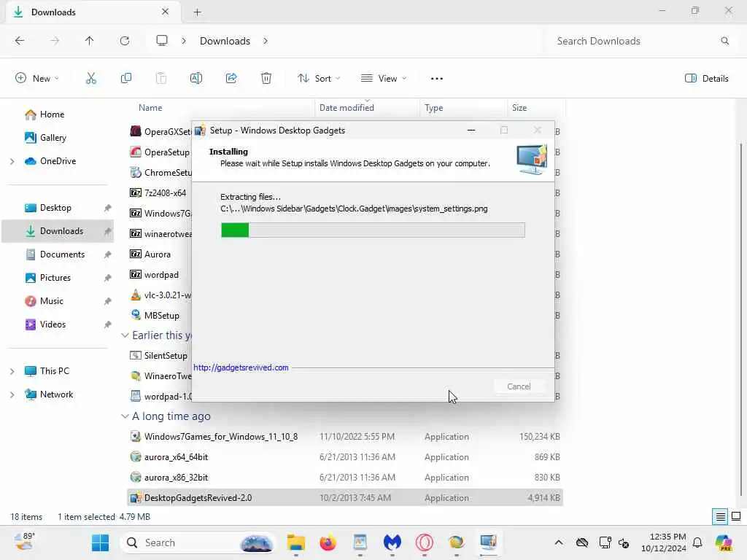Open the notification bell icon
This screenshot has width=747, height=560.
coord(697,542)
